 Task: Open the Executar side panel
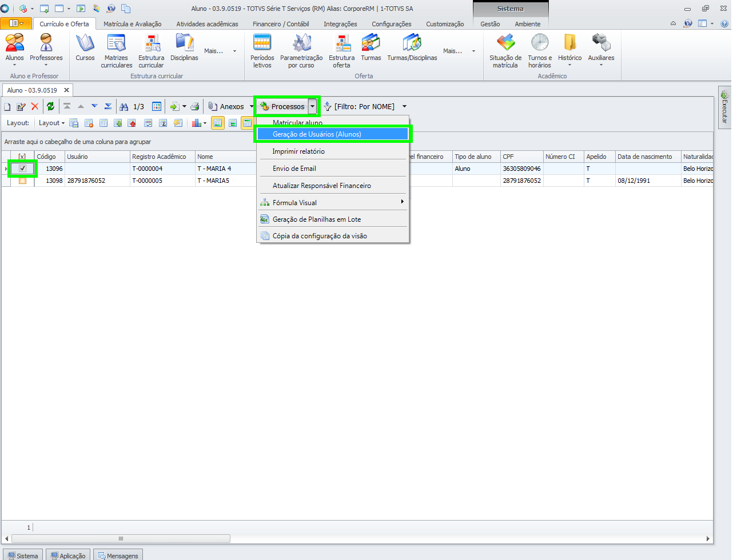724,107
